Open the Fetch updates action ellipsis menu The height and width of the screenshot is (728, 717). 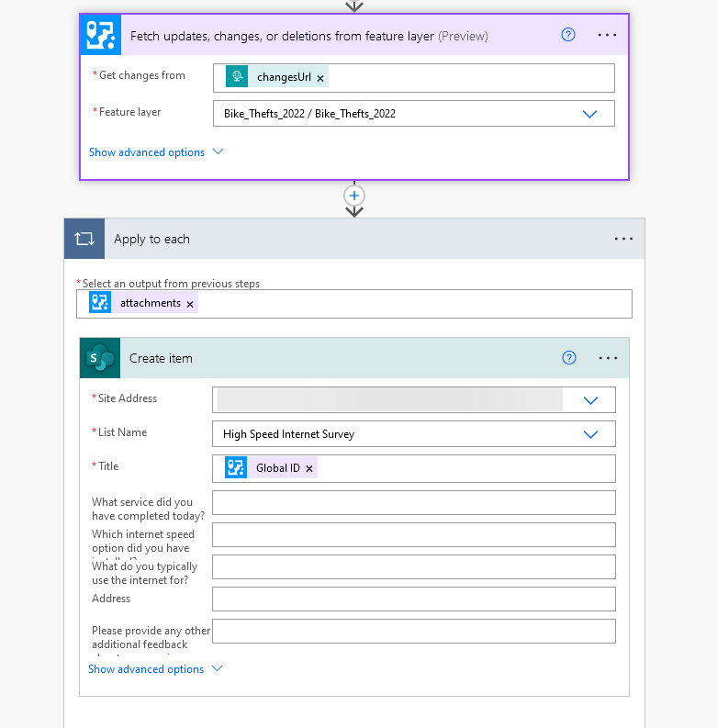pyautogui.click(x=607, y=35)
